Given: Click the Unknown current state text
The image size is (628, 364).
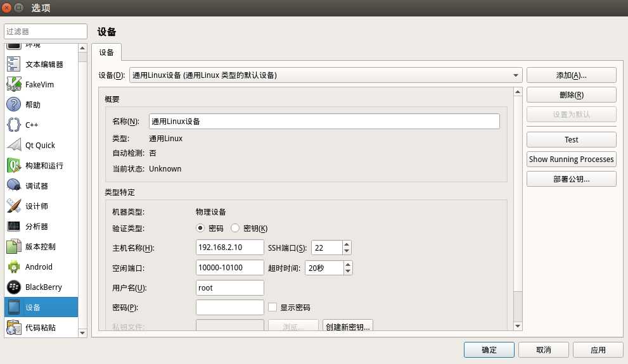Looking at the screenshot, I should (165, 169).
